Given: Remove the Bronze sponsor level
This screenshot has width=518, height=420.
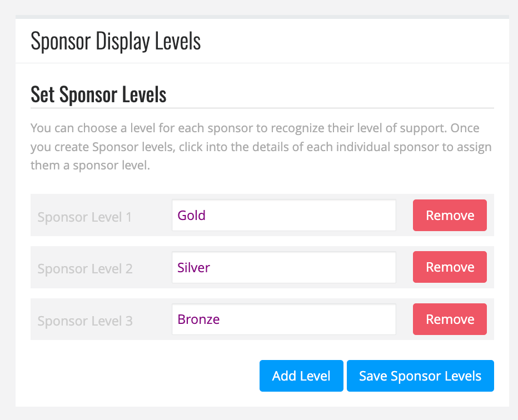Looking at the screenshot, I should [x=449, y=319].
